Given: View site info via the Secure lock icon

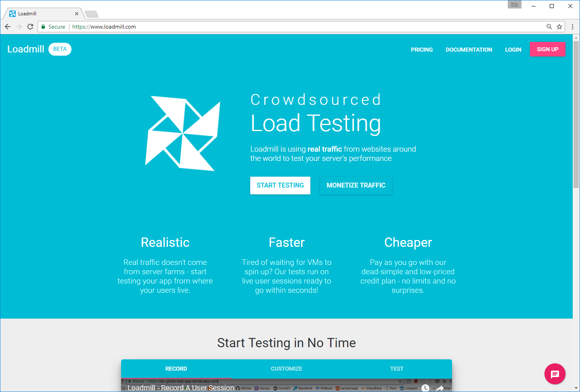Looking at the screenshot, I should 43,27.
